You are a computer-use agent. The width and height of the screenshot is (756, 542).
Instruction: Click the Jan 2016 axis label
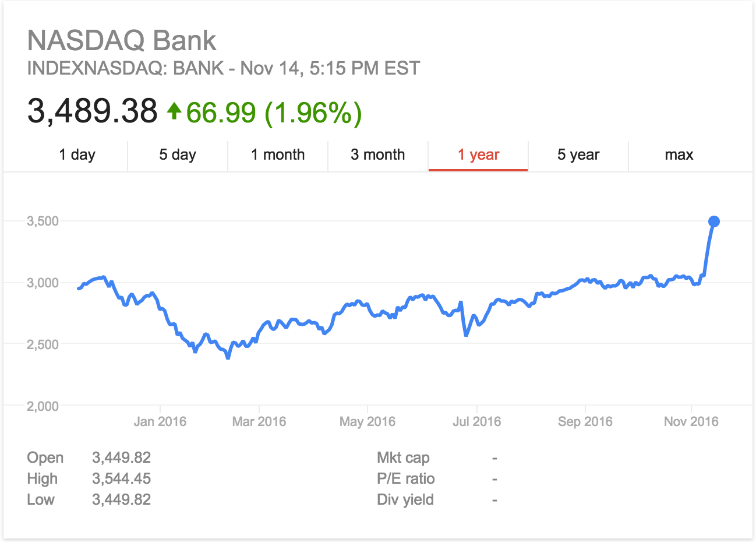(160, 421)
